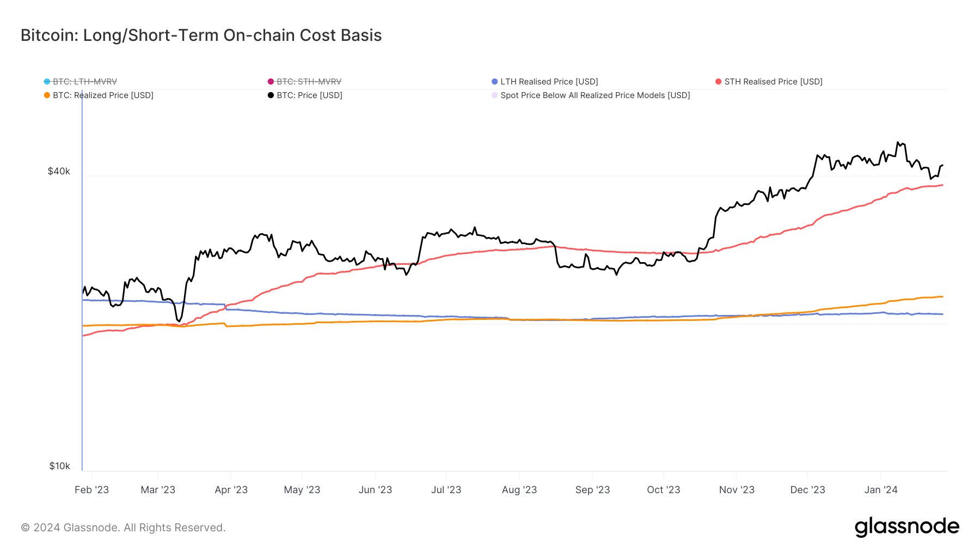Toggle Spot Price Below All Realized legend
This screenshot has width=980, height=552.
595,95
